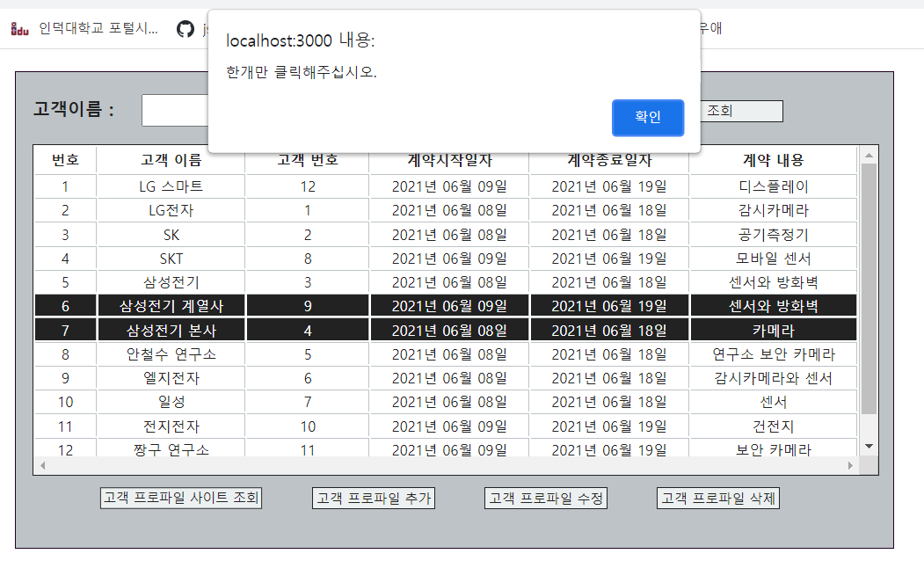The width and height of the screenshot is (924, 561).
Task: Deselect the highlighted 삼성전기 본사 row
Action: click(x=171, y=330)
